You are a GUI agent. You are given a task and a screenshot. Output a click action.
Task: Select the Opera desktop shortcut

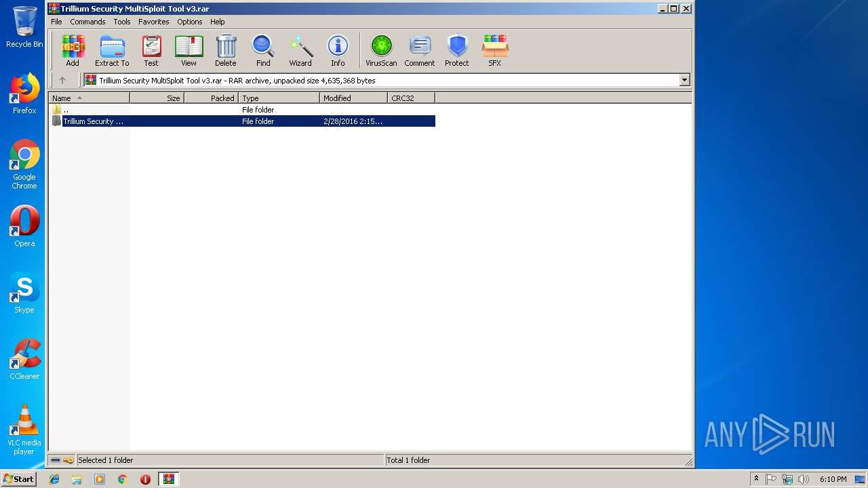coord(24,226)
